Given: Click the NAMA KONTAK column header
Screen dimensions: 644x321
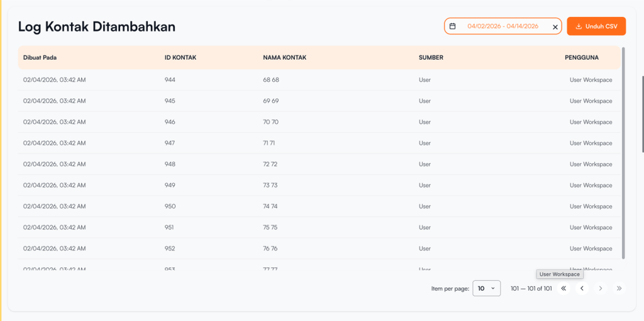Looking at the screenshot, I should point(284,57).
